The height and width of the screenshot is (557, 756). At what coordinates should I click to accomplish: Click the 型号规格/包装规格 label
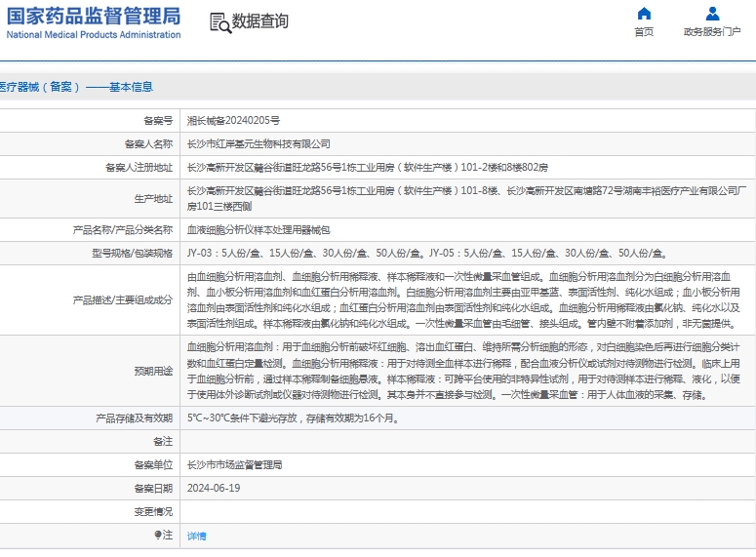point(132,254)
